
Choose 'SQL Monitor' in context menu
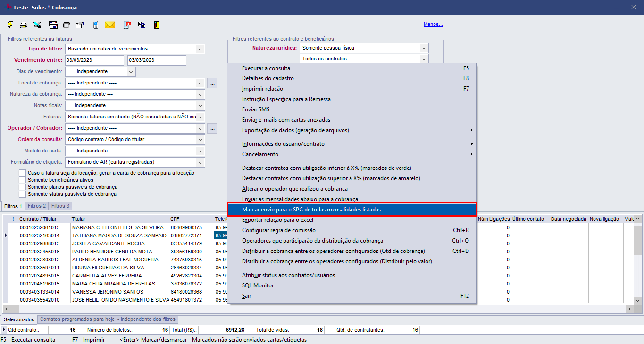click(x=352, y=285)
